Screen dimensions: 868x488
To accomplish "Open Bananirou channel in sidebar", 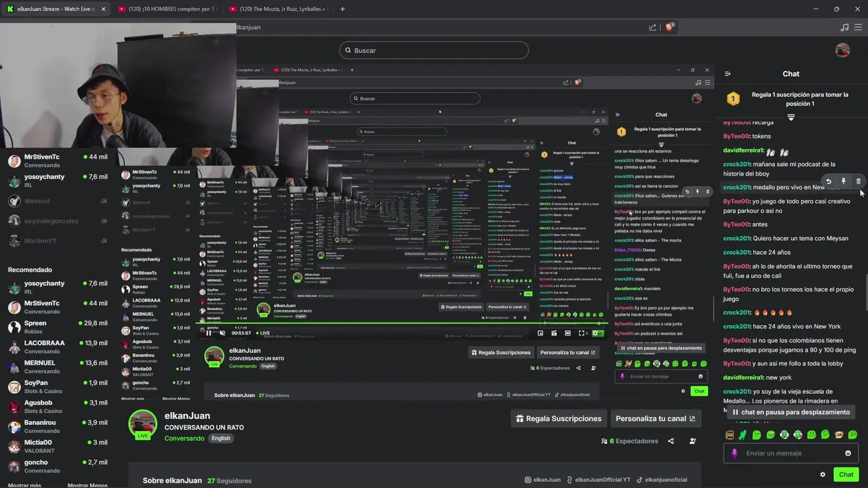I will coord(58,426).
